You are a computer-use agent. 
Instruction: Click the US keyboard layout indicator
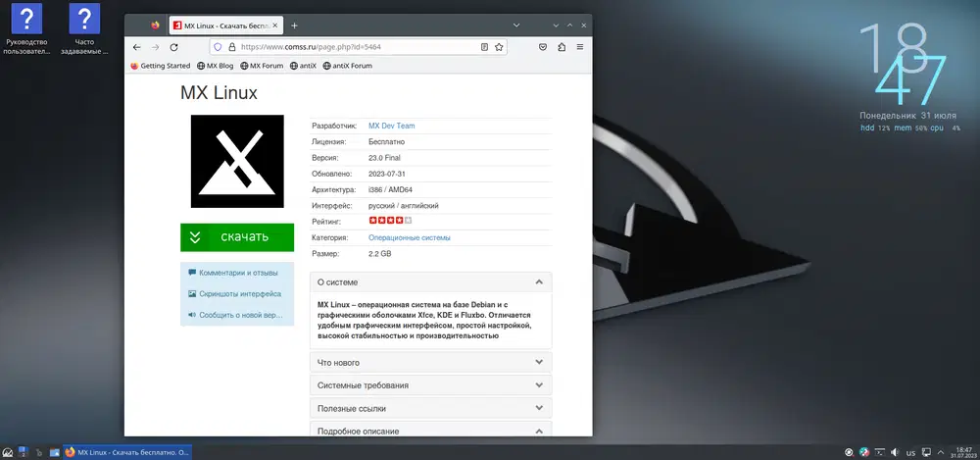point(910,452)
